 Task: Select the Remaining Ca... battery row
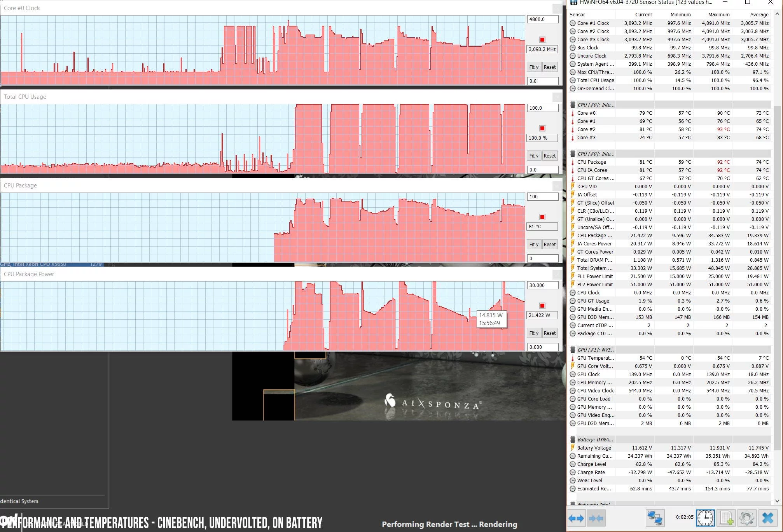click(x=669, y=456)
